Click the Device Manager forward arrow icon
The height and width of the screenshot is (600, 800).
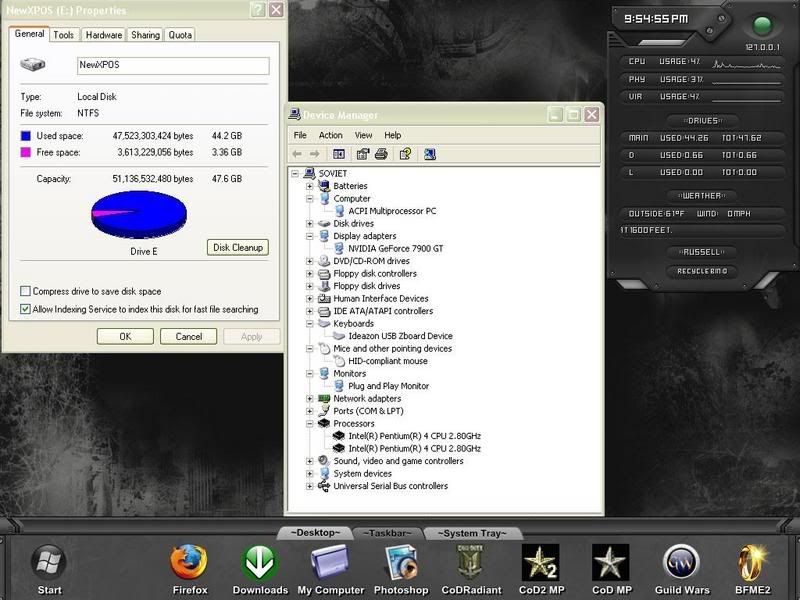(314, 154)
